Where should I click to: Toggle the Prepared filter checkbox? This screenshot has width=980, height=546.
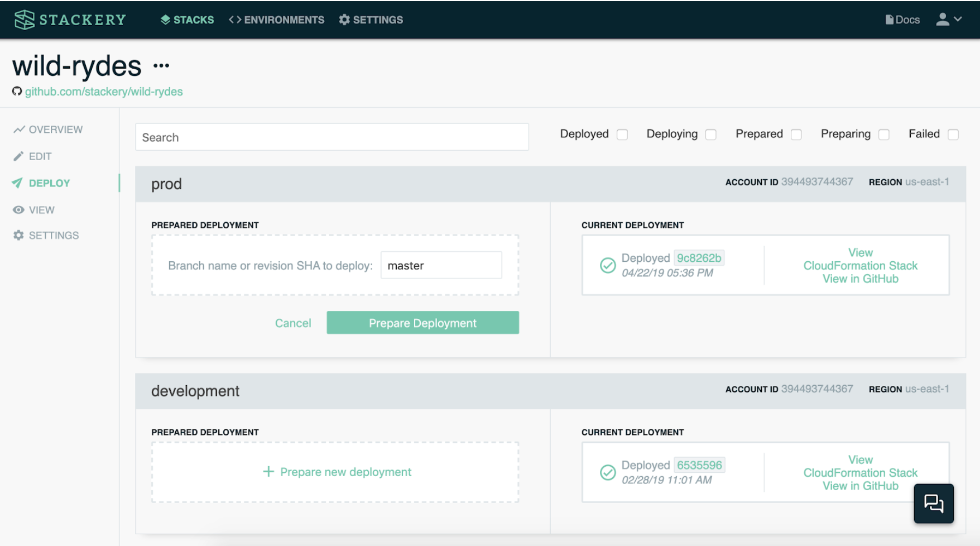(x=796, y=135)
